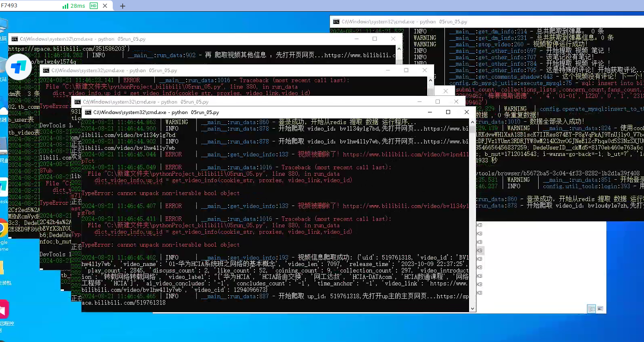Click the 11:46:45.462 INFO '视频信息爬取成功' line
Screen dimensions: 644x342
pos(275,257)
